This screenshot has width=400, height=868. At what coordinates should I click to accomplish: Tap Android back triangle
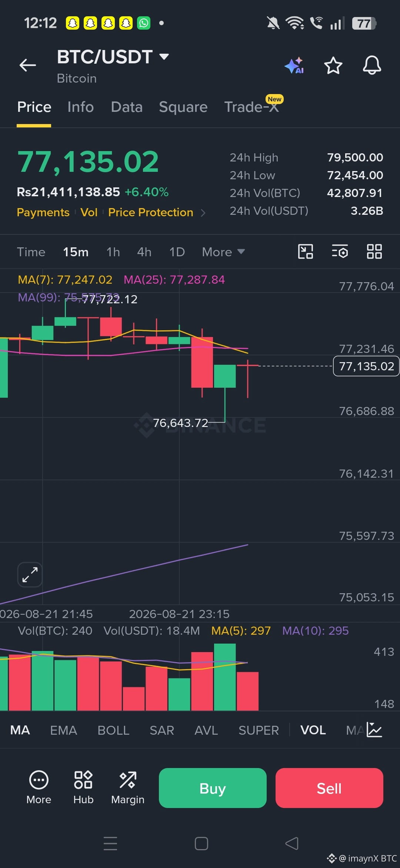point(292,844)
